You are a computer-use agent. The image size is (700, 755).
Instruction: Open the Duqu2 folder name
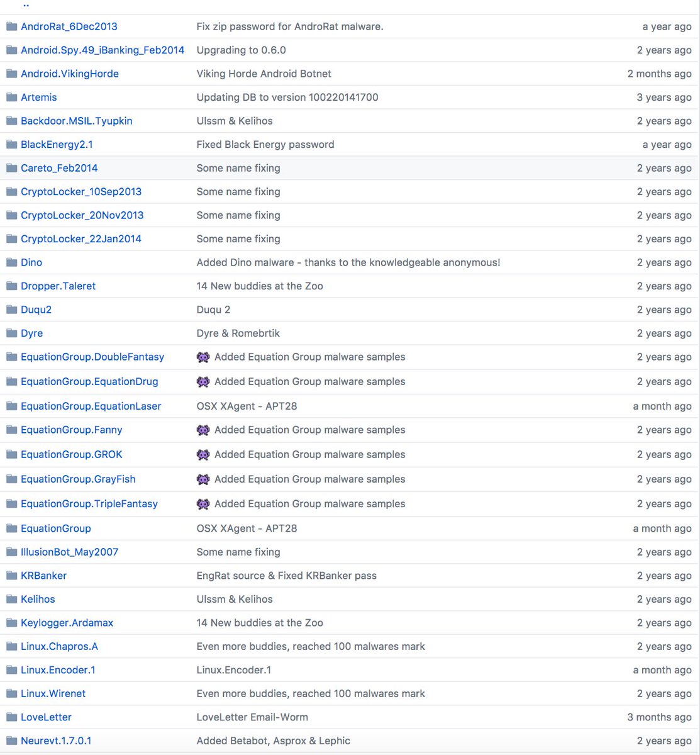(36, 310)
